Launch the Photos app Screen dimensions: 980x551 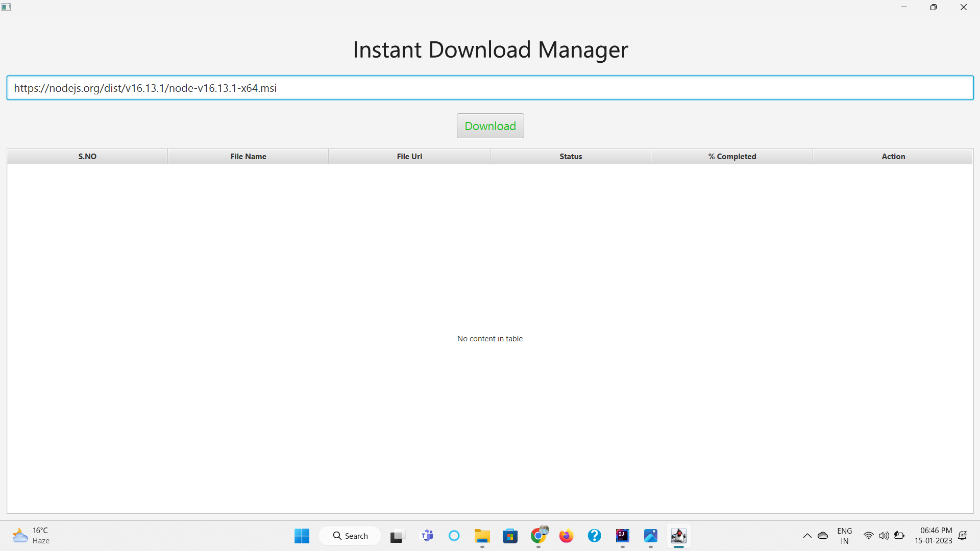click(x=650, y=536)
